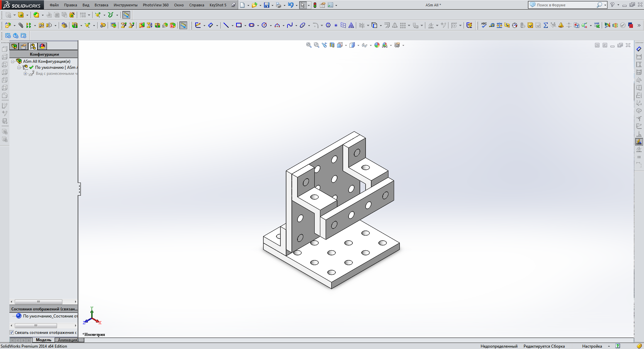The height and width of the screenshot is (349, 644).
Task: Select the Circle sketch tool
Action: click(x=264, y=25)
